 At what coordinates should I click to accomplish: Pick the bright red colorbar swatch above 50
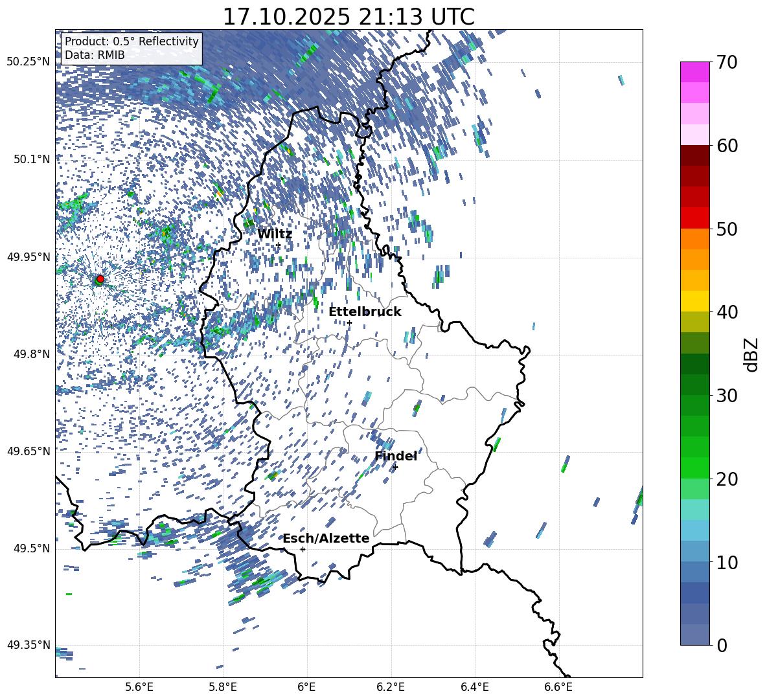click(x=695, y=218)
